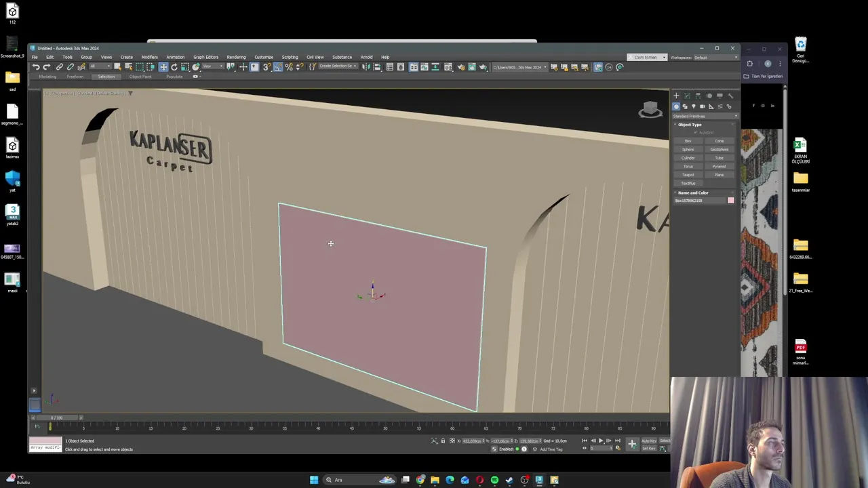868x488 pixels.
Task: Open the Rendering menu
Action: pyautogui.click(x=236, y=57)
